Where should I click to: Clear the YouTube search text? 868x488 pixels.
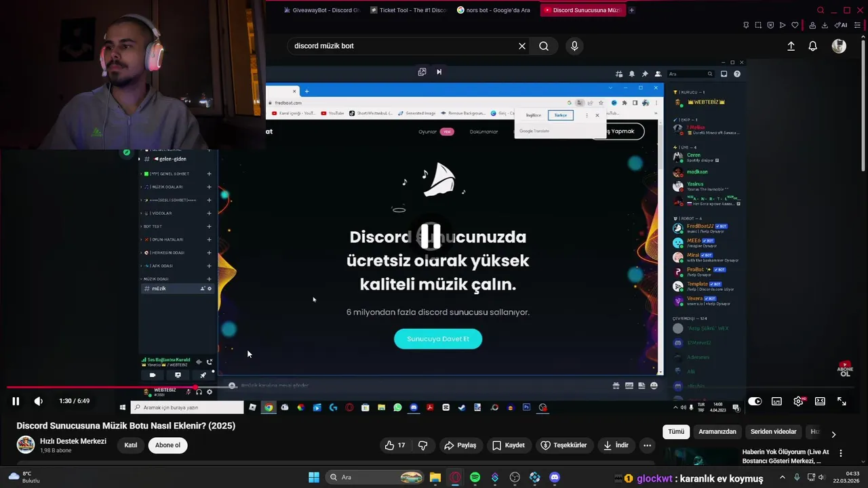tap(522, 46)
